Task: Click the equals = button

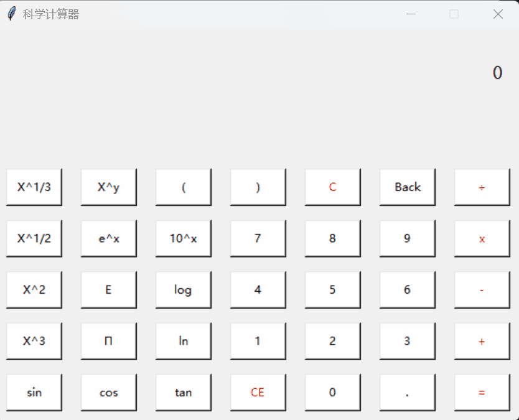Action: coord(482,393)
